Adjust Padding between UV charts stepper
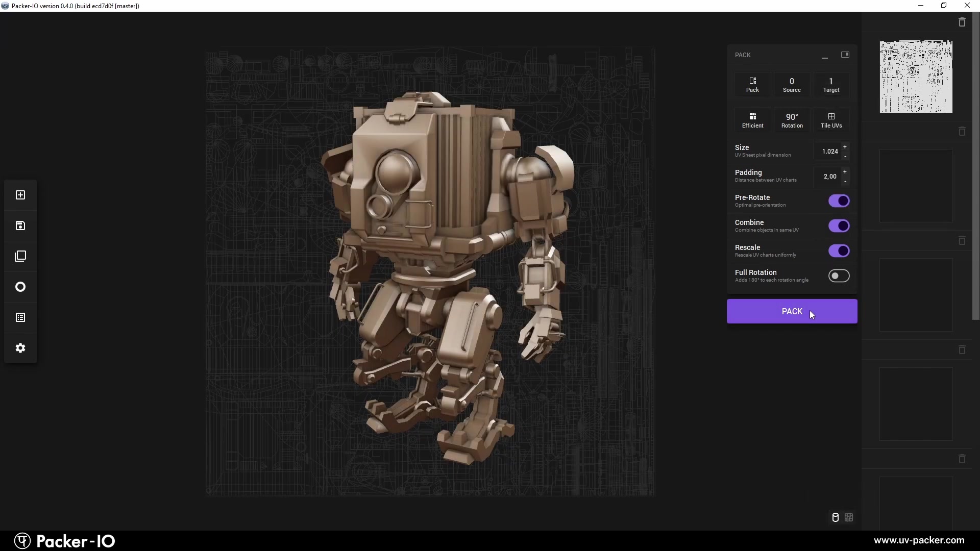This screenshot has height=551, width=980. click(x=847, y=176)
